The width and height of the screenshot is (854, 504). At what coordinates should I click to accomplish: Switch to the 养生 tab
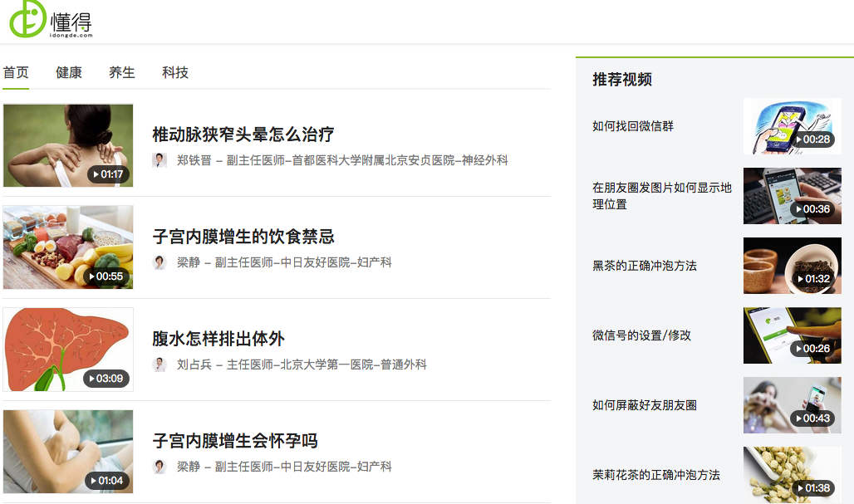(x=122, y=72)
